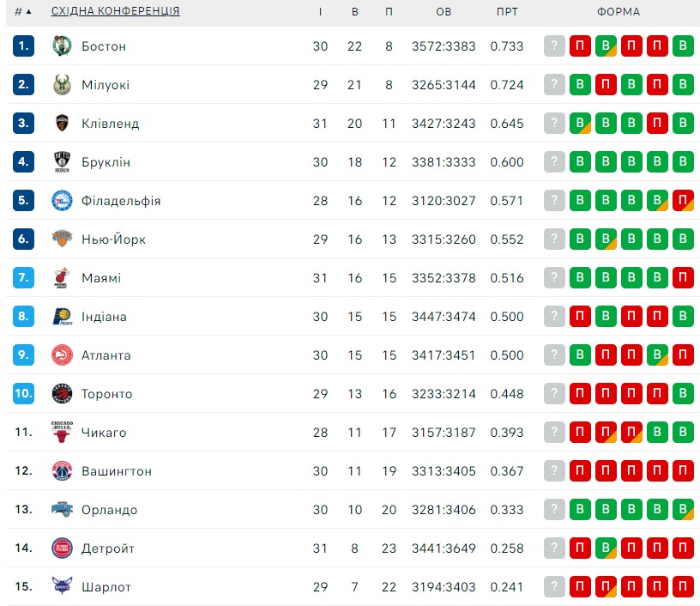Click the Toronto Raptors logo
Viewport: 700px width, 606px height.
point(62,394)
